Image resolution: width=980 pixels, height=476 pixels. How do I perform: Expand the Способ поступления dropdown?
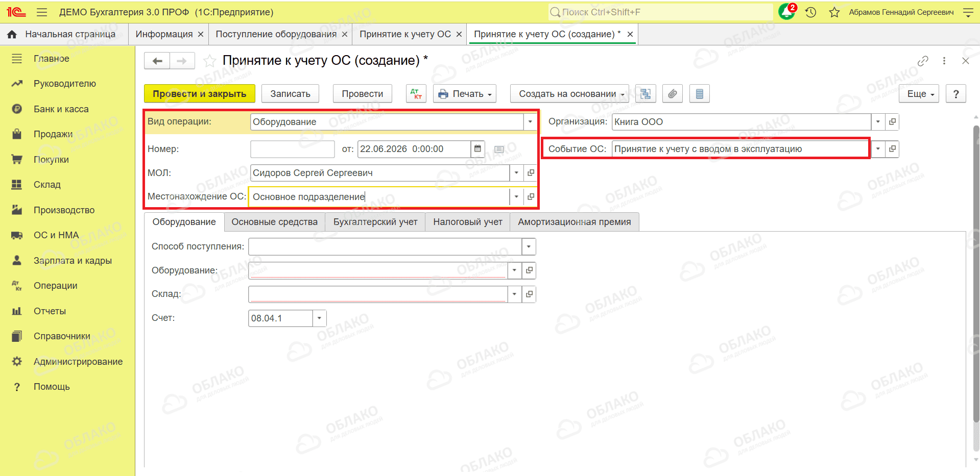tap(529, 247)
